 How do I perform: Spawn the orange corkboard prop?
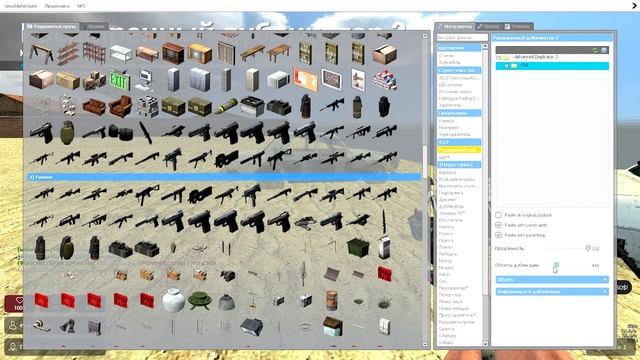pyautogui.click(x=305, y=80)
